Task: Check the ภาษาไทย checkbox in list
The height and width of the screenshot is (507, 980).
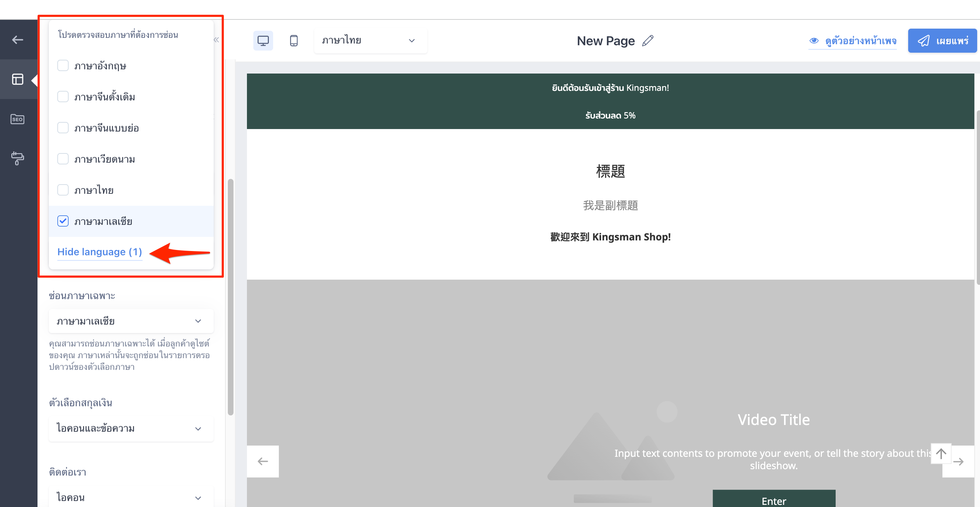Action: pos(63,190)
